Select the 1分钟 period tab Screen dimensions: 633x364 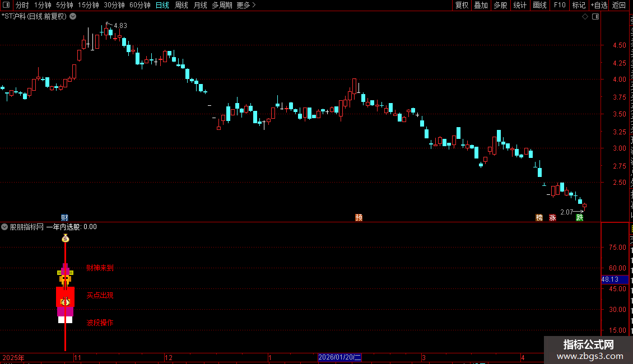point(43,5)
